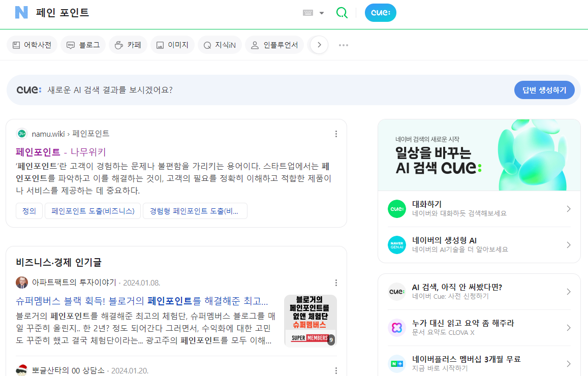The height and width of the screenshot is (376, 588).
Task: Click the 2024.01.08. post date
Action: (141, 283)
